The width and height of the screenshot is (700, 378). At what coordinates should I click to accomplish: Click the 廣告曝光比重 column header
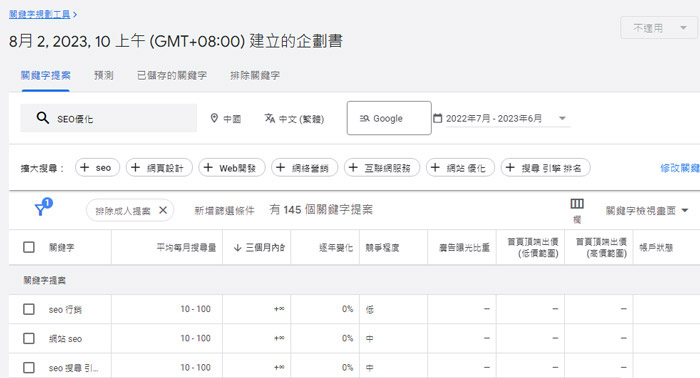(x=464, y=247)
